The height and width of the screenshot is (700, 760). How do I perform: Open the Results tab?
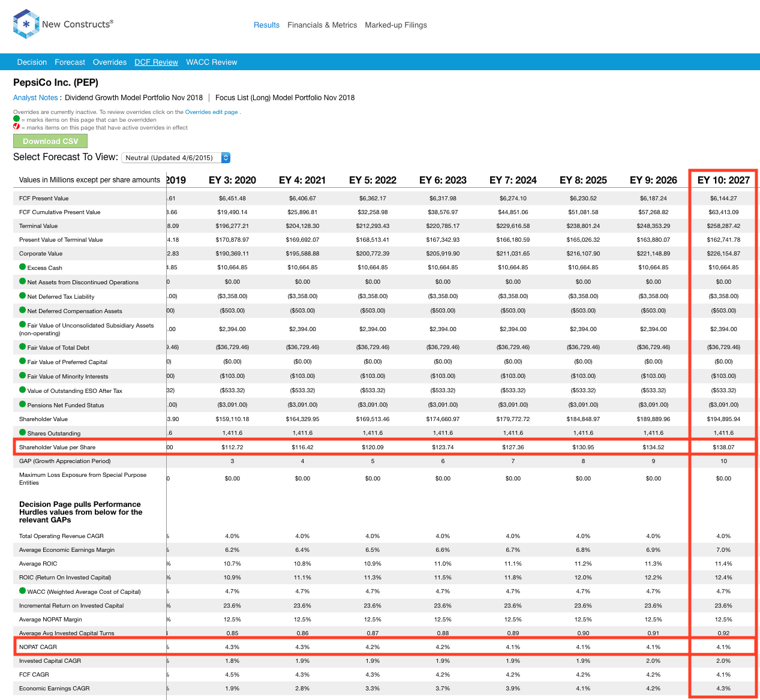coord(266,25)
